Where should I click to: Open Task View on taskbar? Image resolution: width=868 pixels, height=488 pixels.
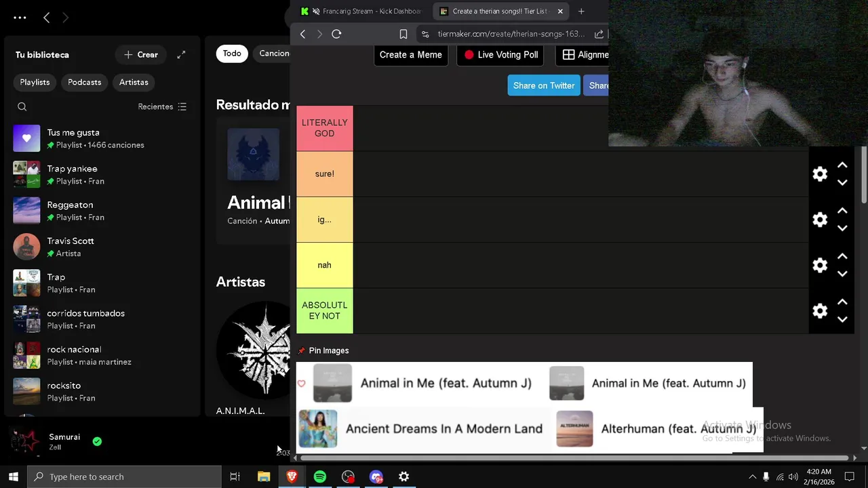point(235,476)
